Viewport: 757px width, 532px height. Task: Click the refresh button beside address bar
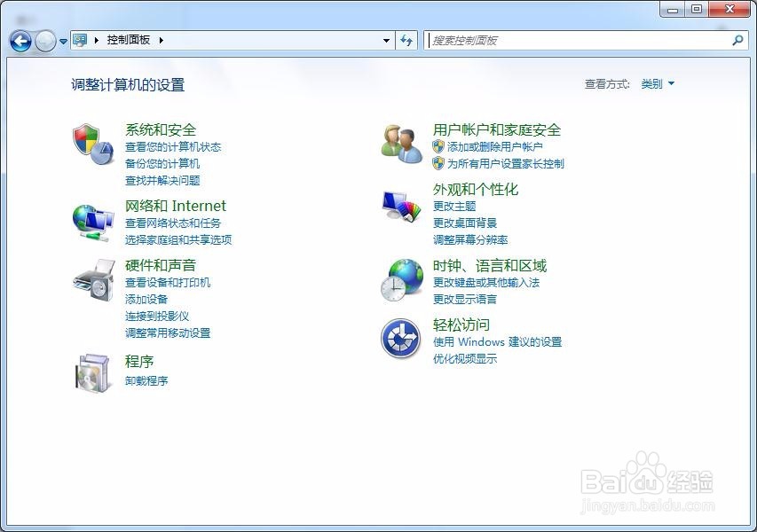coord(406,40)
